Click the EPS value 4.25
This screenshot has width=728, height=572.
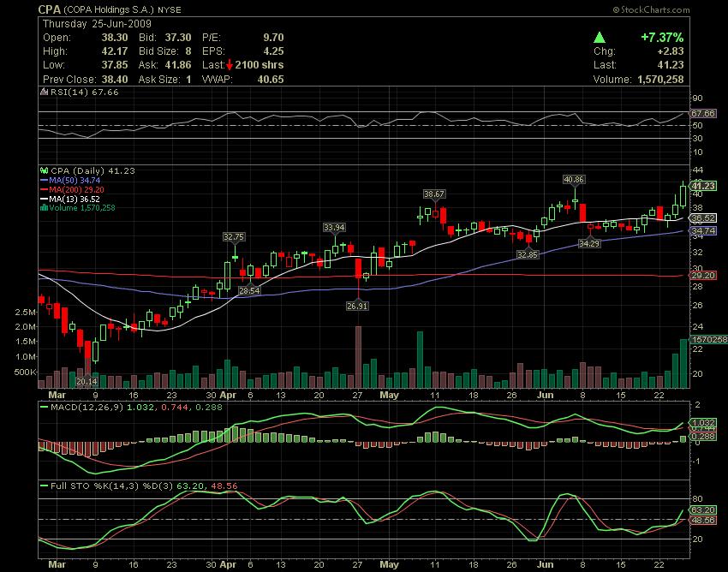pos(273,51)
